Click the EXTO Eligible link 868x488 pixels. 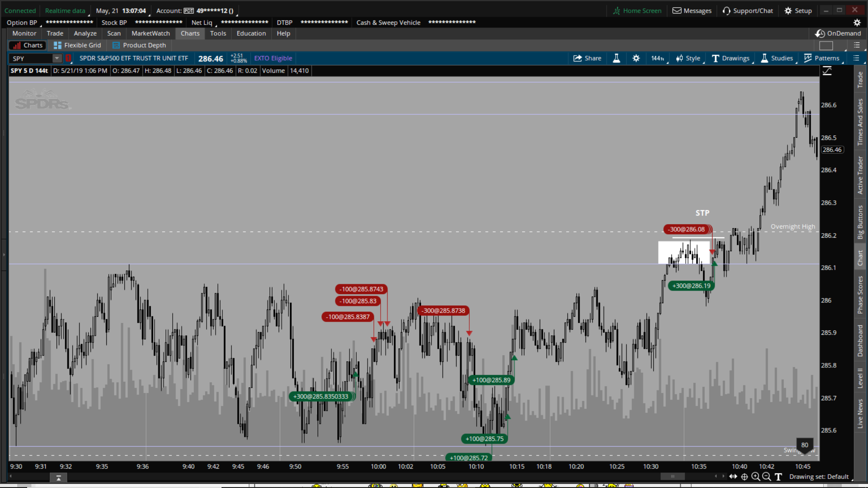273,58
